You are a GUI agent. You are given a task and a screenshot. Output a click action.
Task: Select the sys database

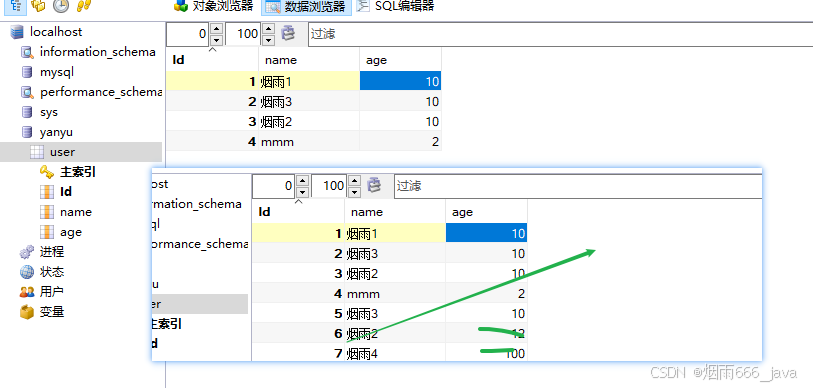coord(49,112)
